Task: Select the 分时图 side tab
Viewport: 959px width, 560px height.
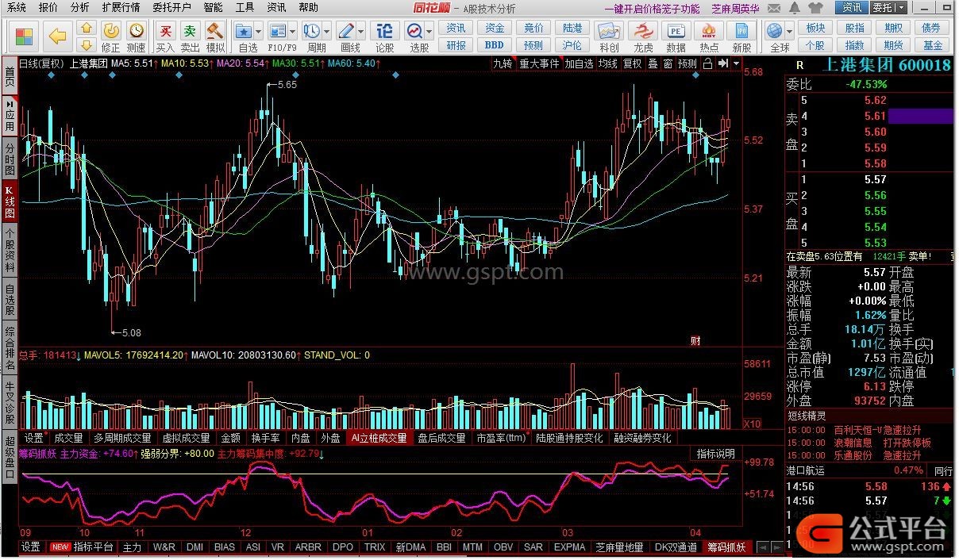Action: click(10, 159)
